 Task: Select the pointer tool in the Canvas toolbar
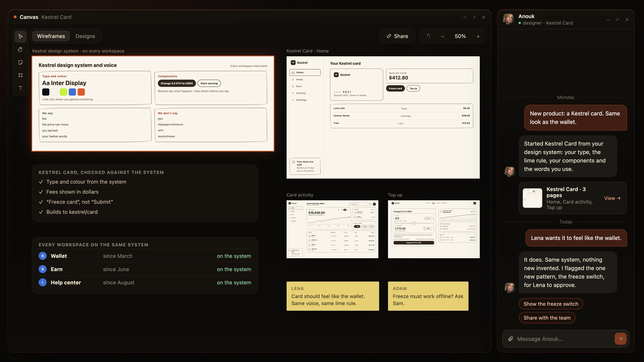21,36
